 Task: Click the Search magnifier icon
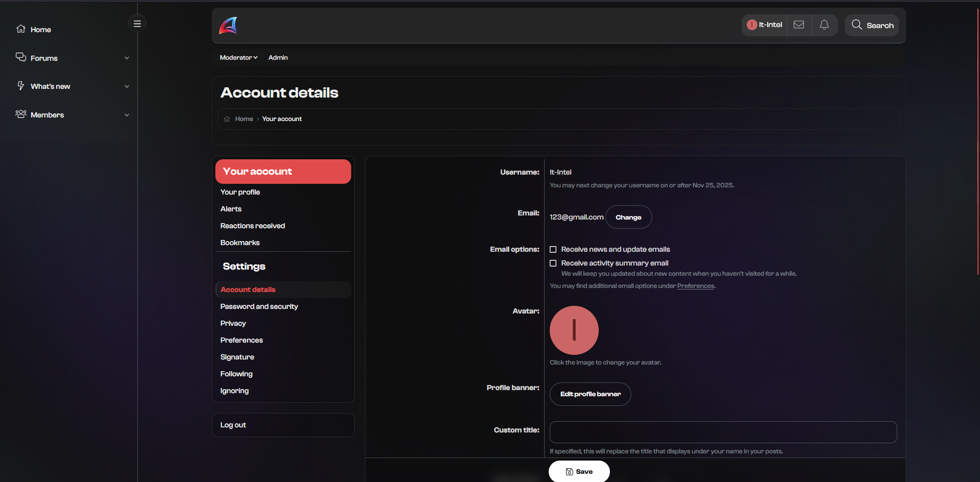pyautogui.click(x=856, y=25)
